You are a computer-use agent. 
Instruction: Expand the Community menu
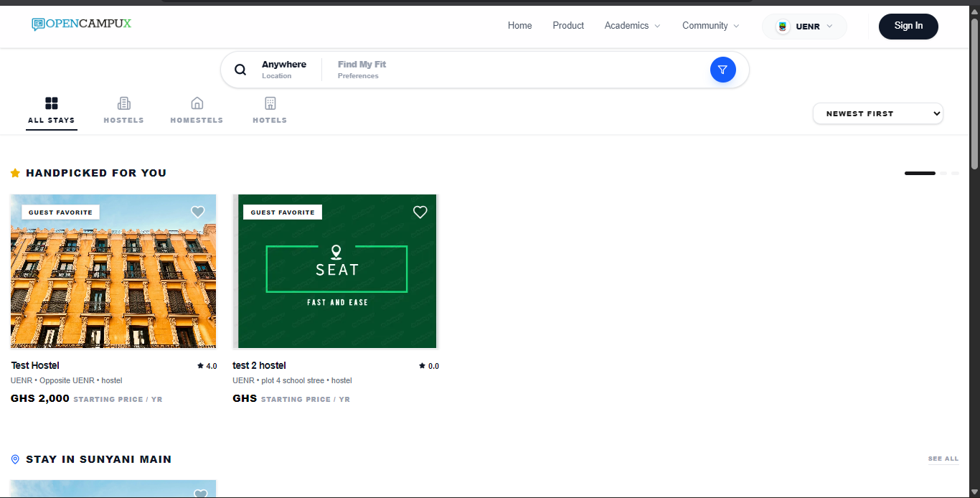click(710, 26)
